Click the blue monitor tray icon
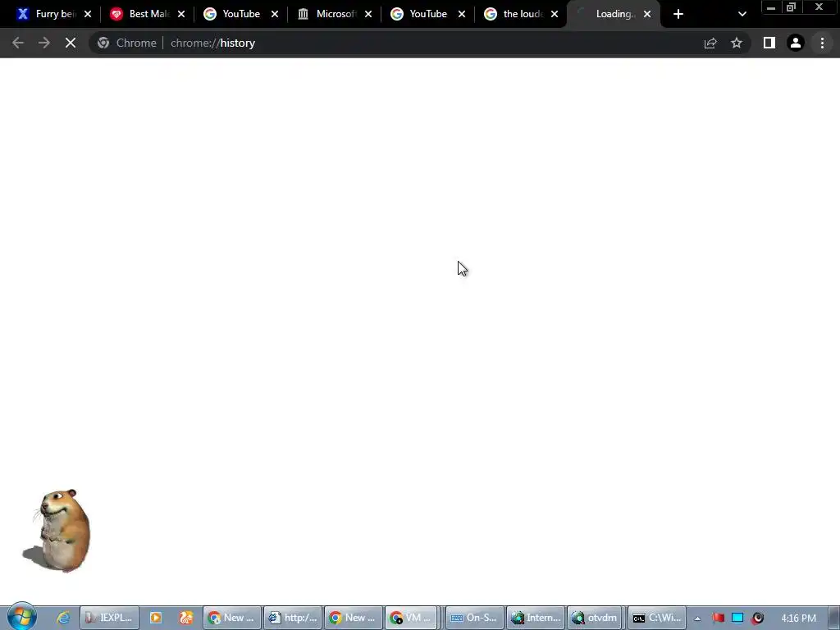Viewport: 840px width, 630px height. tap(737, 618)
